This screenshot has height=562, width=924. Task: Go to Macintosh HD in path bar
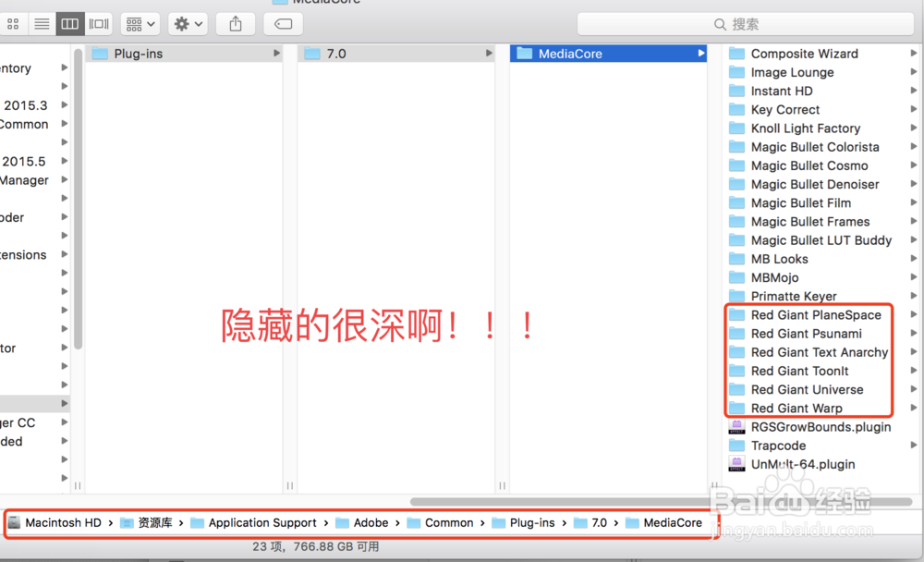(55, 523)
